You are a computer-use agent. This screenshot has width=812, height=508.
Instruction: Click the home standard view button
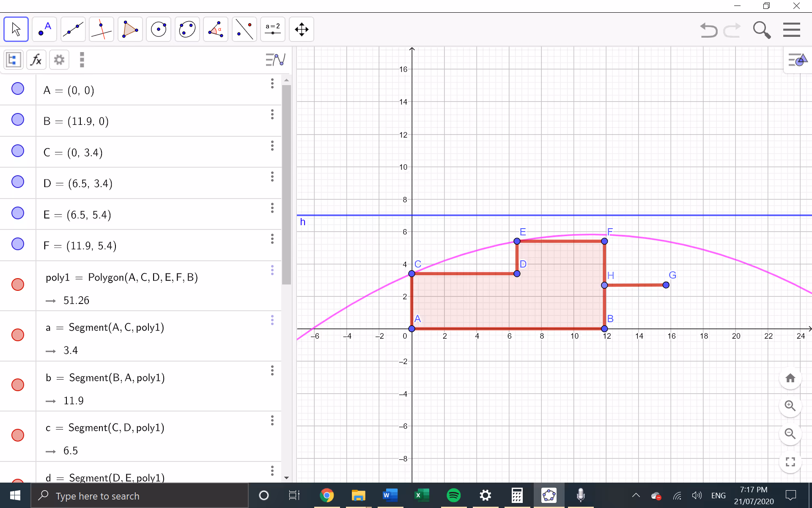point(790,378)
